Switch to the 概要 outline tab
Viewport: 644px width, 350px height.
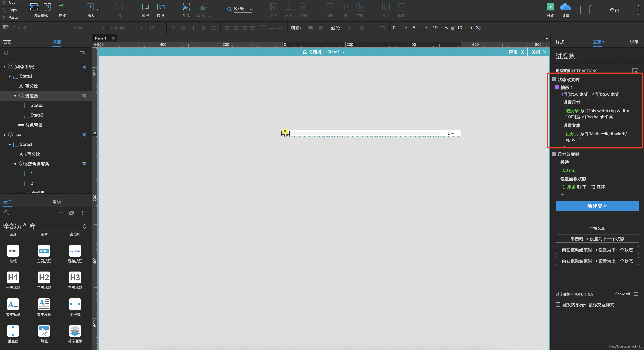tap(56, 42)
